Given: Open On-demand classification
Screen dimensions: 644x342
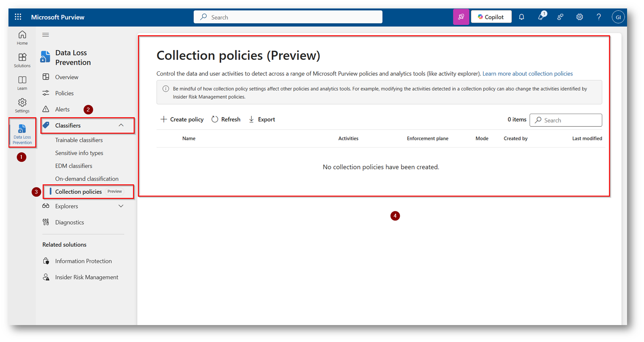Looking at the screenshot, I should point(87,179).
